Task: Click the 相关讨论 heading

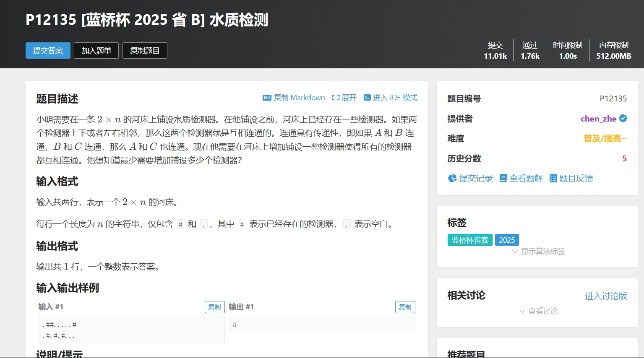Action: coord(466,296)
